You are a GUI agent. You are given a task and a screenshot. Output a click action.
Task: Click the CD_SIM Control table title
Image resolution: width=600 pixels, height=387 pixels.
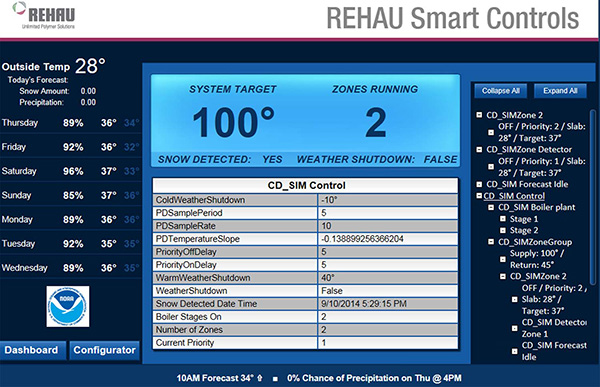(306, 185)
